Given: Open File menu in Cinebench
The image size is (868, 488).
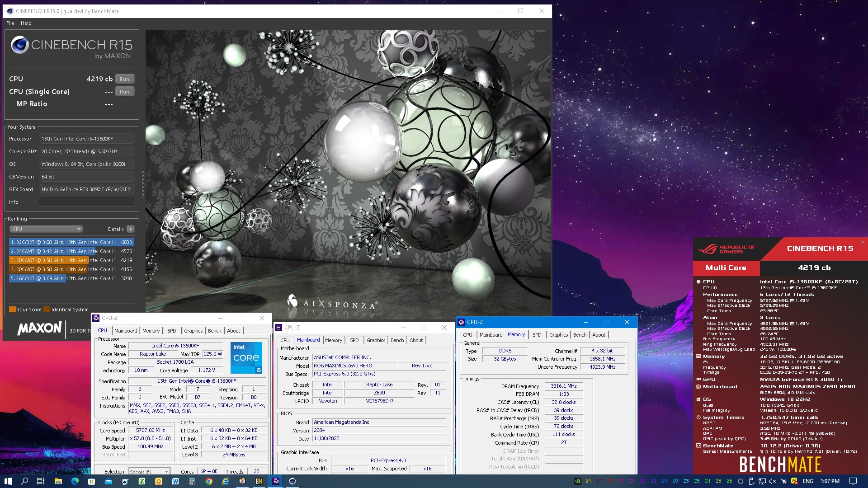Looking at the screenshot, I should [10, 23].
